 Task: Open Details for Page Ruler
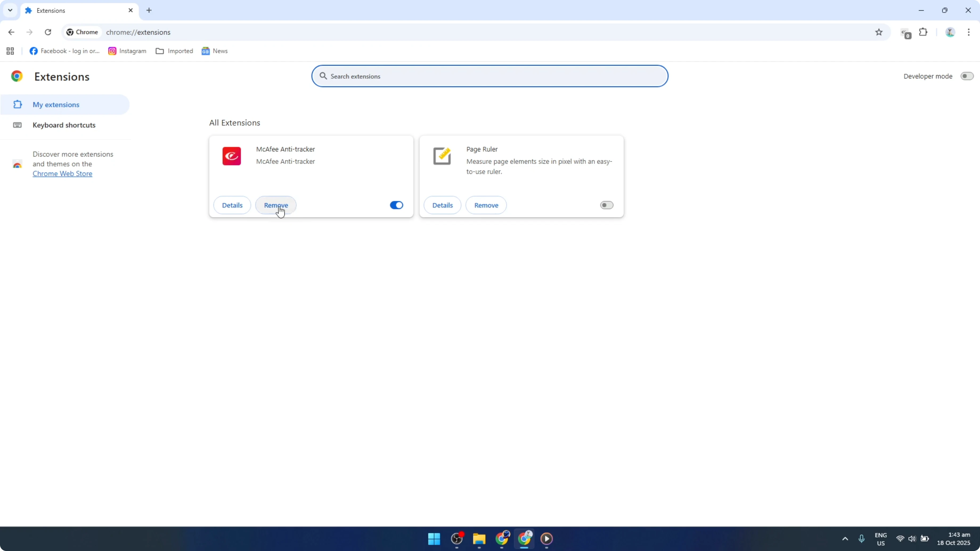coord(442,205)
